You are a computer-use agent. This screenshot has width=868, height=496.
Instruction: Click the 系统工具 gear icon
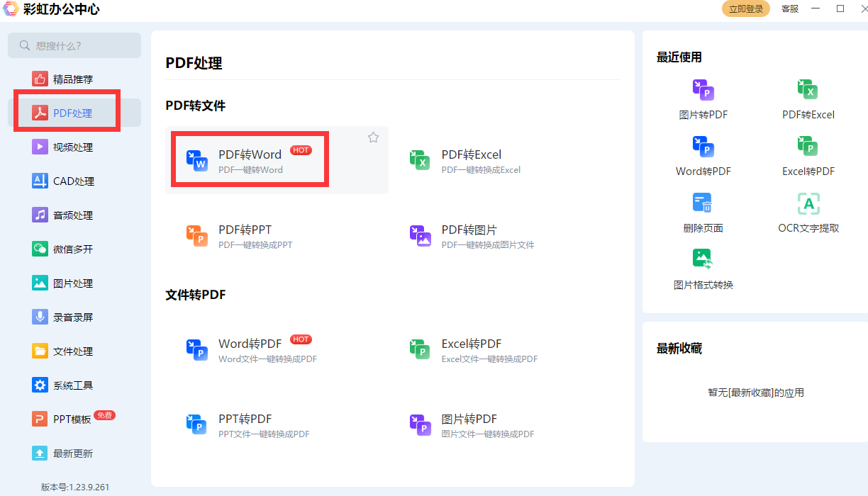40,385
